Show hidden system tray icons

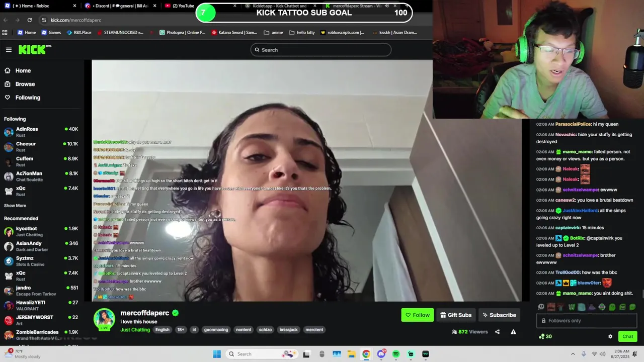(573, 354)
